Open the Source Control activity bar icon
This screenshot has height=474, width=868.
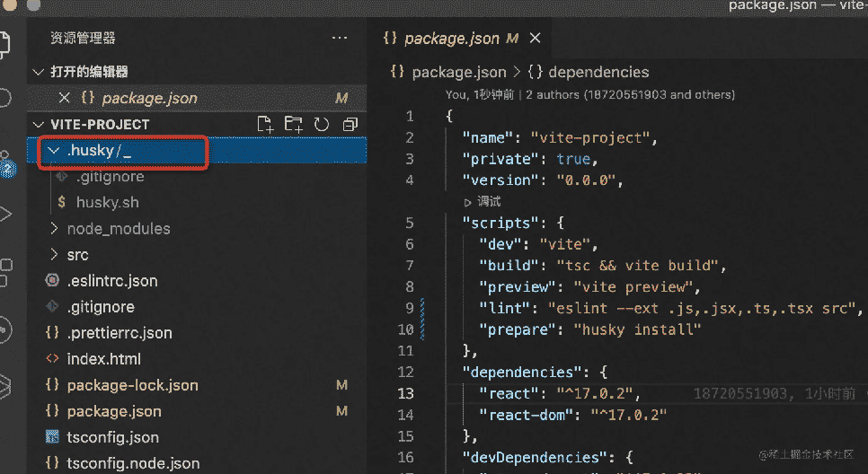pos(5,162)
